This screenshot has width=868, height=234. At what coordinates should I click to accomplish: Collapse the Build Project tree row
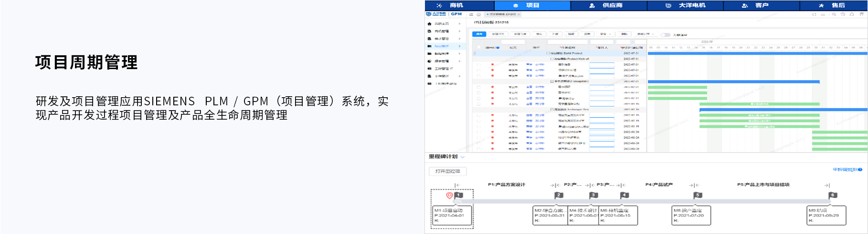point(548,53)
